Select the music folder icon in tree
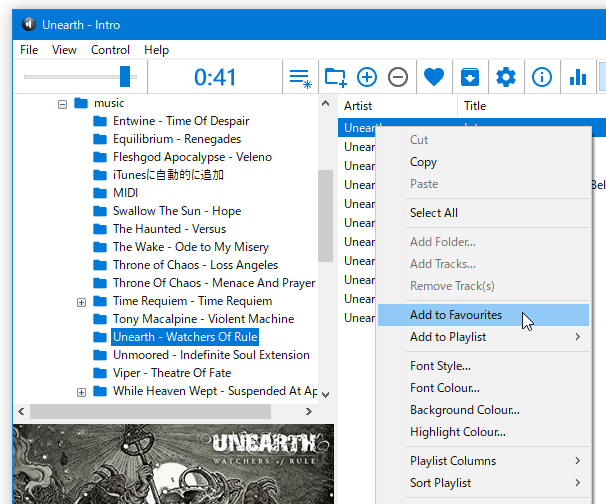This screenshot has height=504, width=606. 81,103
